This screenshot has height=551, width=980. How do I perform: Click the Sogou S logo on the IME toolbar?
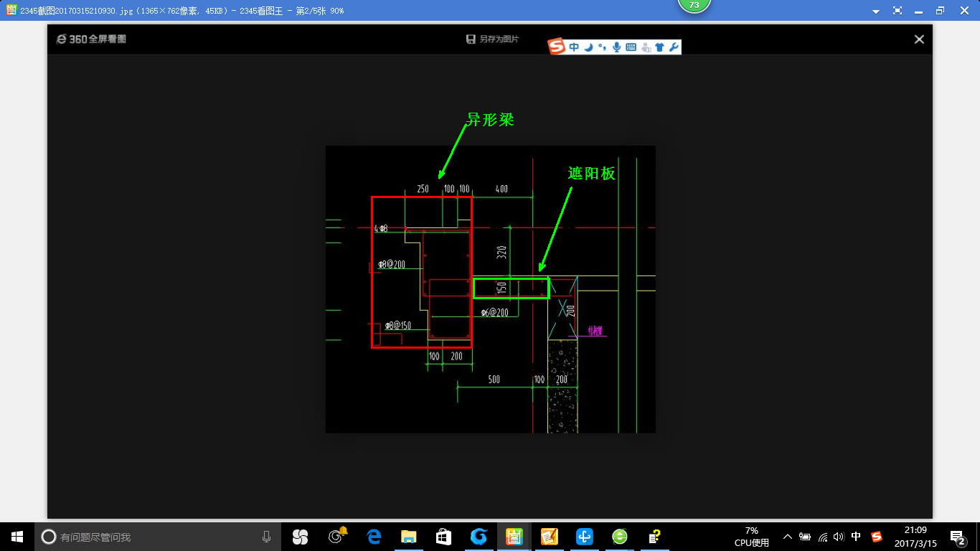pyautogui.click(x=557, y=47)
